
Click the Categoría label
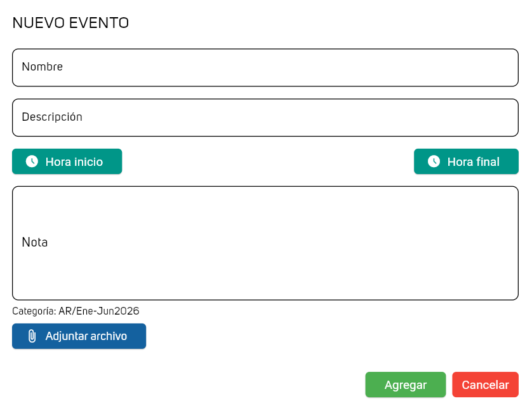point(34,311)
